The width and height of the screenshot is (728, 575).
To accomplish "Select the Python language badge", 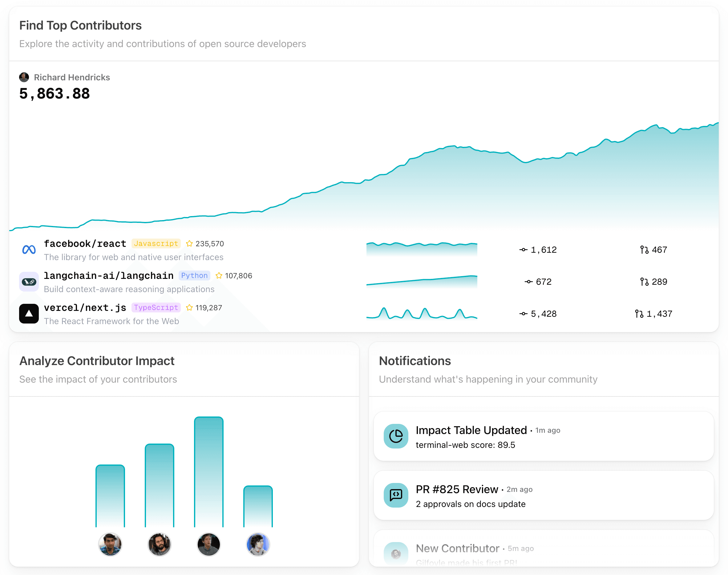I will coord(194,276).
